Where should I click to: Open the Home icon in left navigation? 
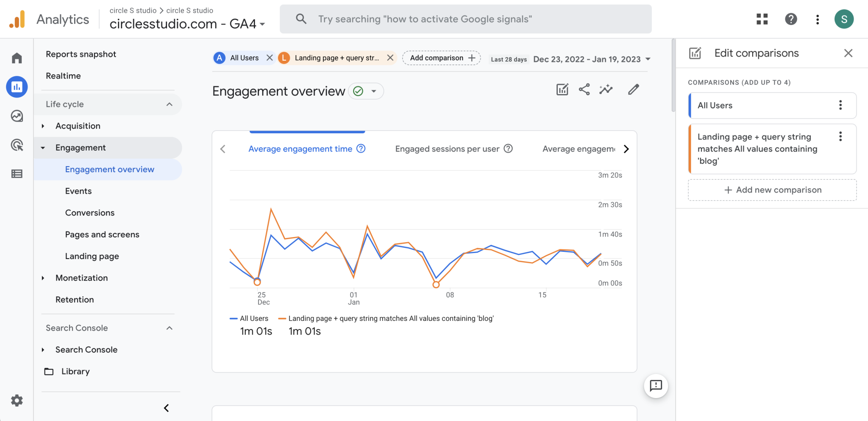[x=17, y=58]
